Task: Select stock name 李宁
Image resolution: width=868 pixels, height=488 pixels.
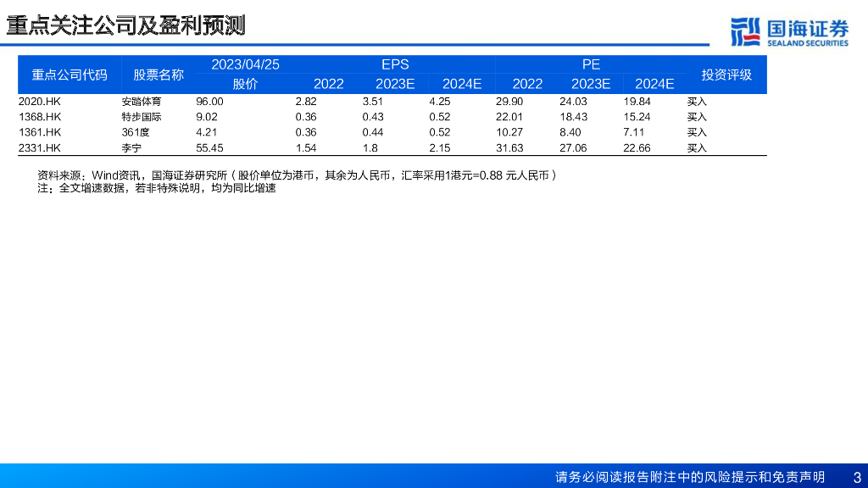Action: tap(131, 148)
